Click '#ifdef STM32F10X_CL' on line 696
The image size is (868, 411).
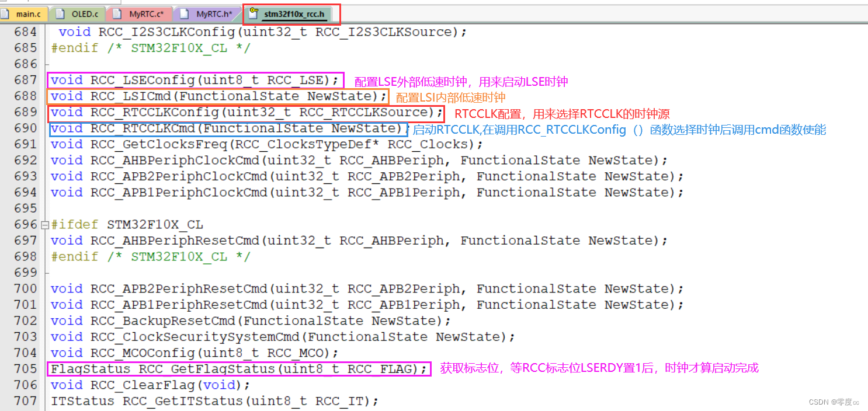127,225
